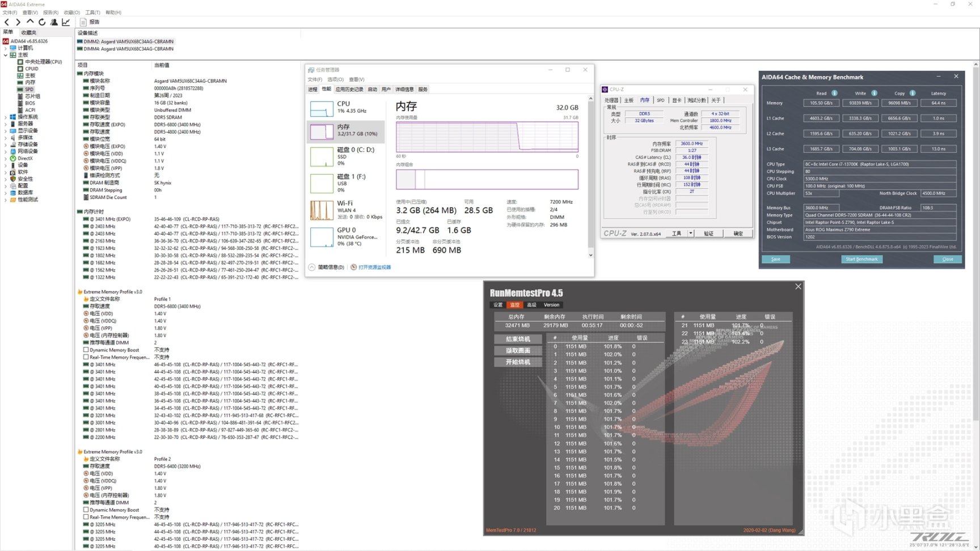Click 验证 button in CPU-Z

pos(708,233)
